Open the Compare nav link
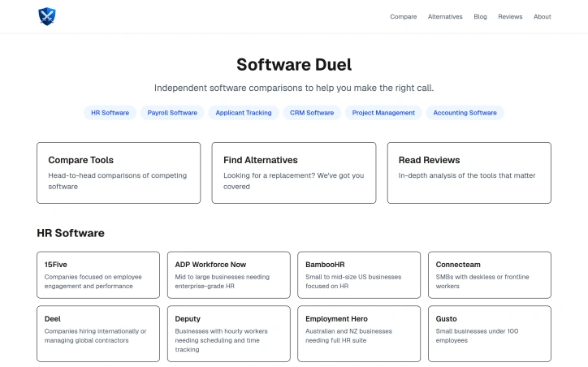 tap(403, 16)
